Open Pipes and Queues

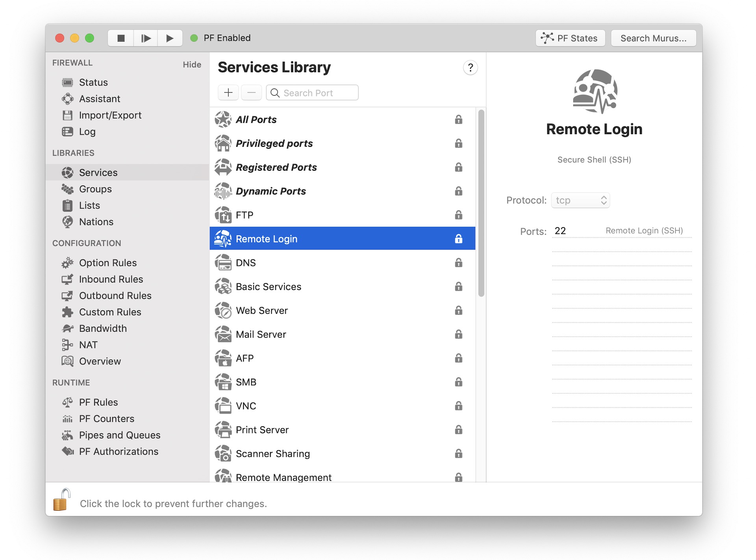[119, 435]
